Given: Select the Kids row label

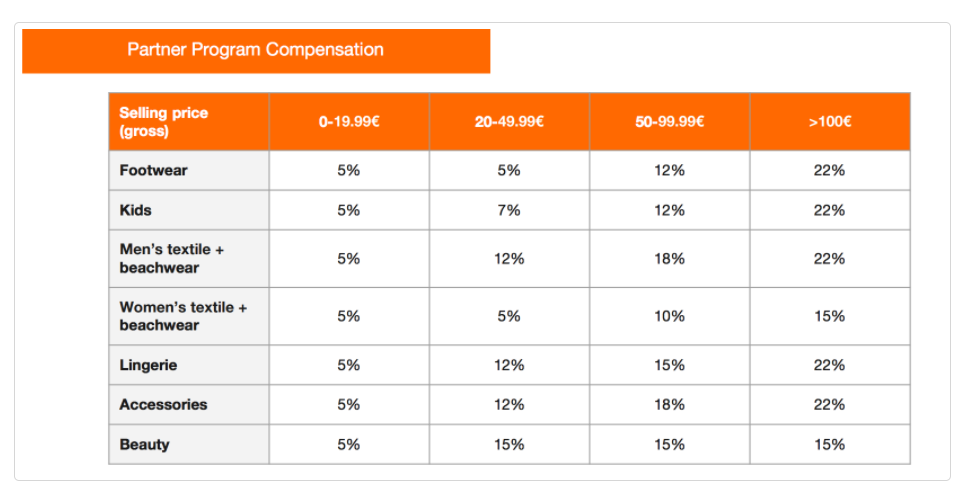Looking at the screenshot, I should [136, 211].
